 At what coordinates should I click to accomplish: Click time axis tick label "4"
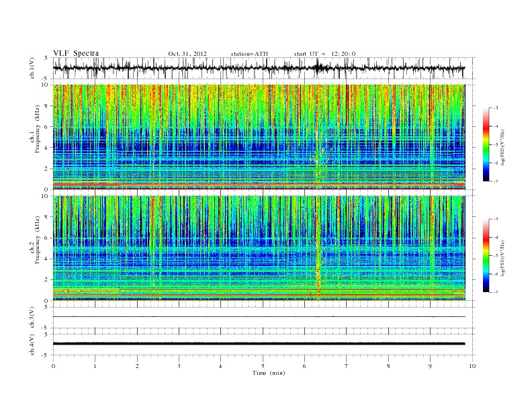tap(220, 366)
